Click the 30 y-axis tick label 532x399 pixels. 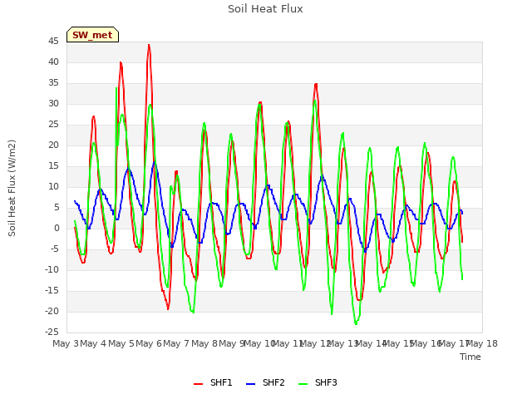[53, 104]
